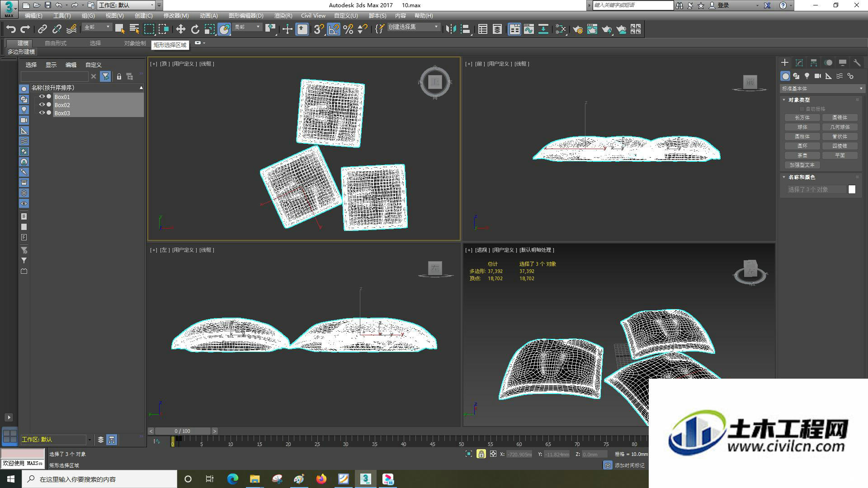Open the Rendered Frame Window icon

coord(592,29)
